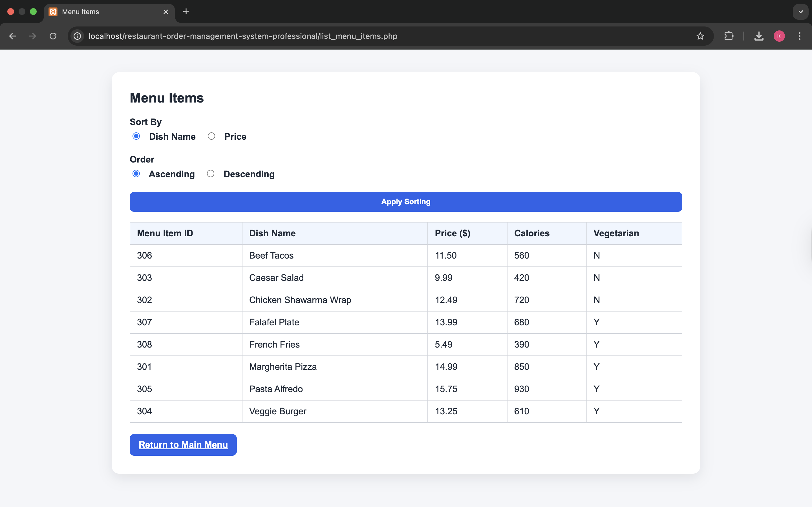Image resolution: width=812 pixels, height=507 pixels.
Task: Open the Chrome profile avatar K
Action: pyautogui.click(x=779, y=36)
